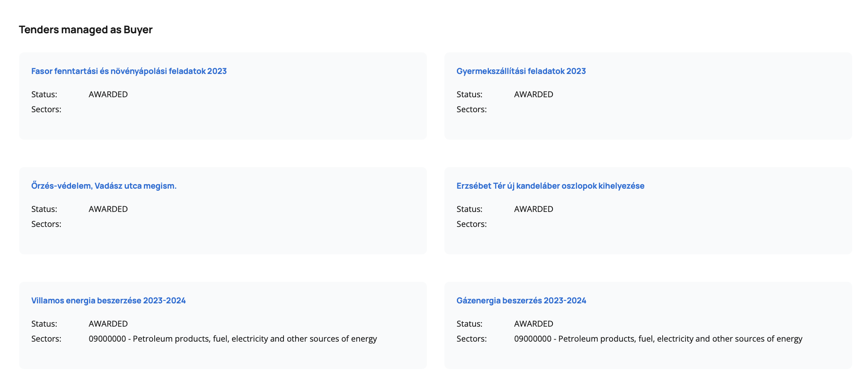Open Villamos energia beszerzése 2023-2024 tender

[108, 300]
